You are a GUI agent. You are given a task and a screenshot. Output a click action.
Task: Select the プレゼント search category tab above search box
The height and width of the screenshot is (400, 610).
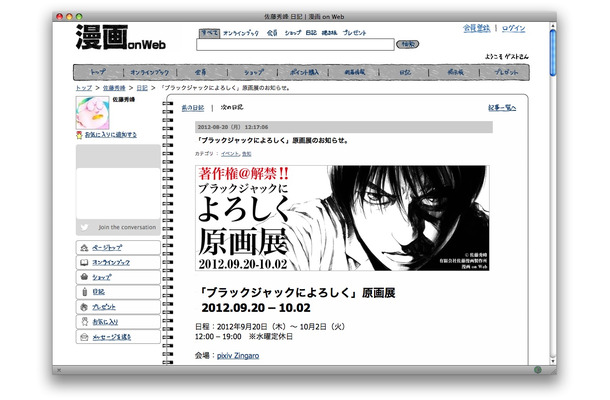pyautogui.click(x=354, y=33)
